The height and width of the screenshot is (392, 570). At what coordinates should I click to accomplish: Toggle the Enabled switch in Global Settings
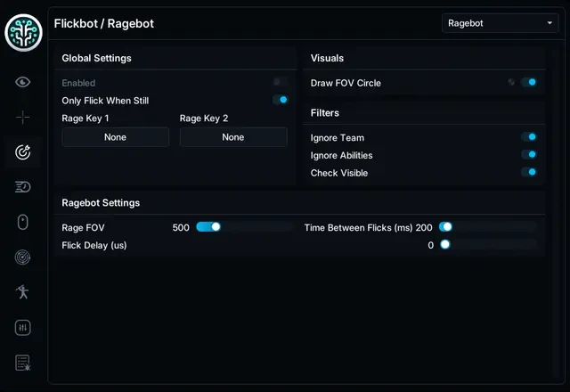pos(281,82)
